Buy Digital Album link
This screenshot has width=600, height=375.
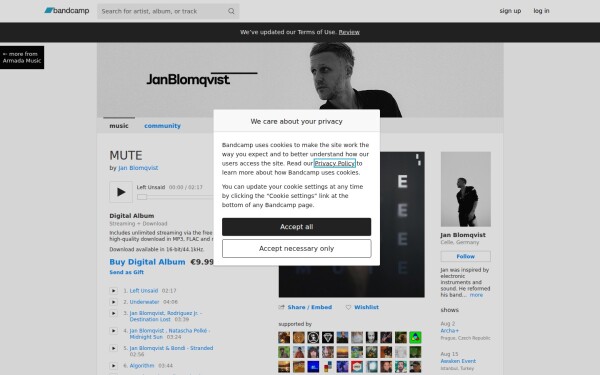(147, 262)
